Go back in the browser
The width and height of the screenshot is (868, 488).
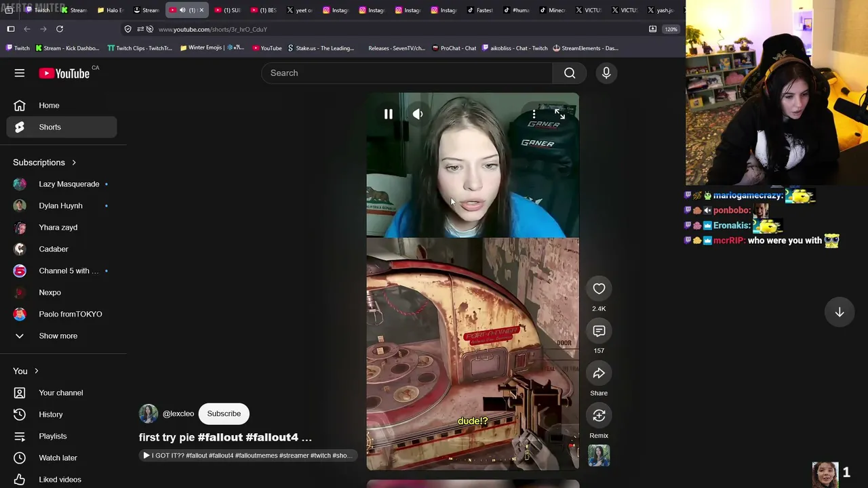[27, 29]
